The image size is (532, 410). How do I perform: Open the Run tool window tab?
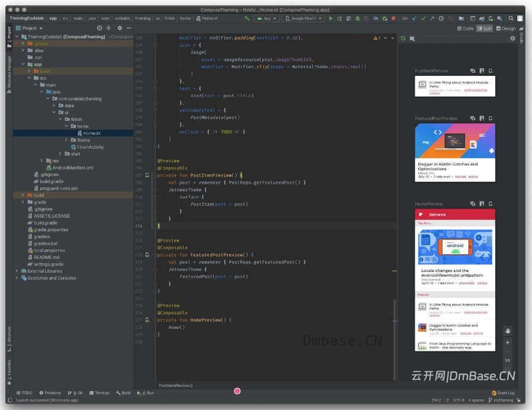(x=146, y=393)
